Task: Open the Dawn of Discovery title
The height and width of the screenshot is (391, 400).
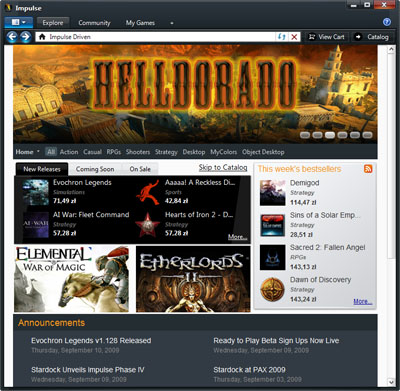Action: coord(321,280)
